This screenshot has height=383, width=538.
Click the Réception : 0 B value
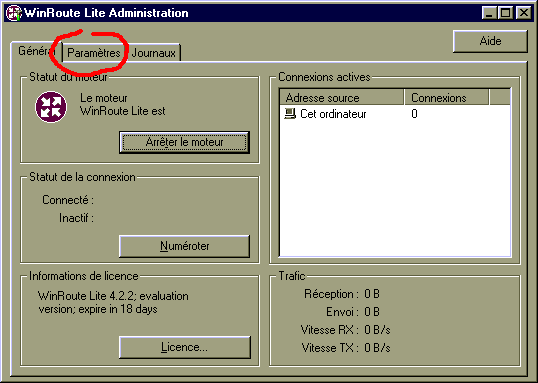tap(372, 294)
